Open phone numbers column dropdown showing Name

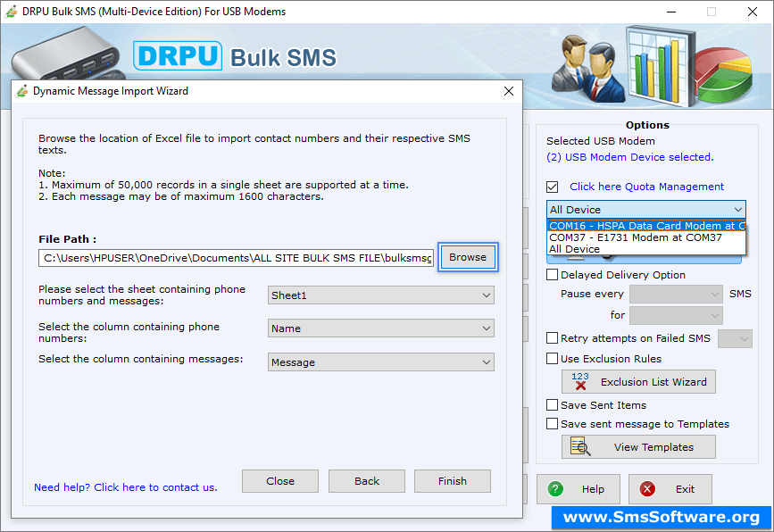381,328
